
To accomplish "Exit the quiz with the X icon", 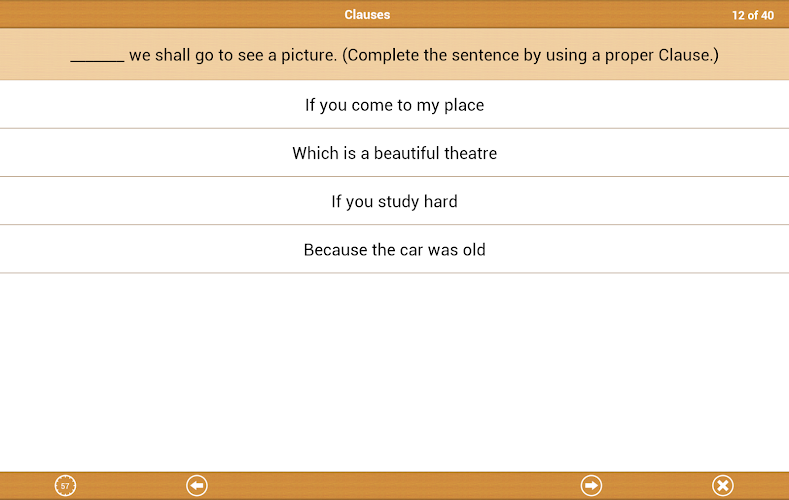I will pos(723,486).
